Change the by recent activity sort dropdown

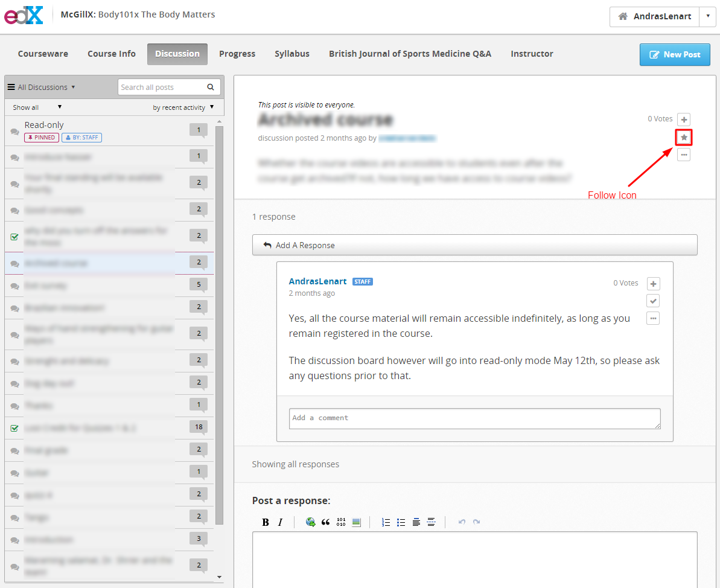point(183,107)
